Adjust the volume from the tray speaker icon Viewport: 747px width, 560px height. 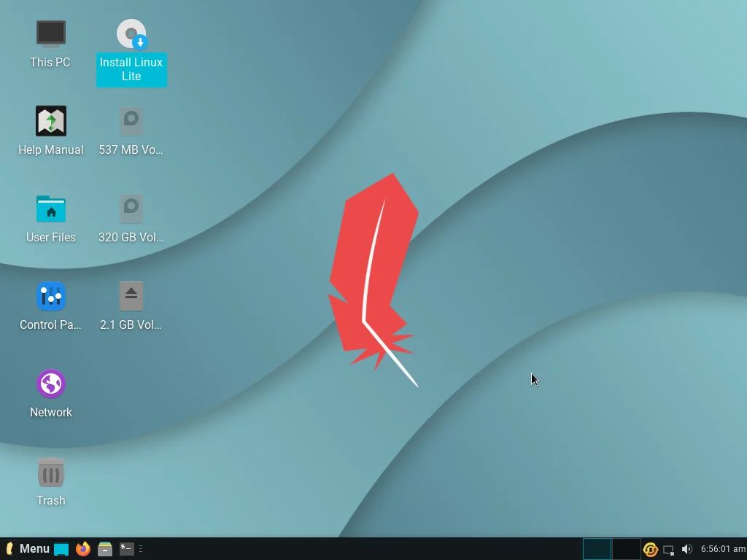686,549
